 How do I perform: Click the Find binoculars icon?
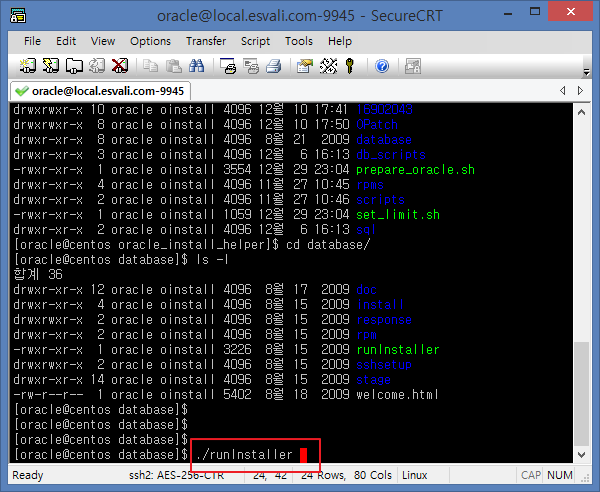click(197, 66)
